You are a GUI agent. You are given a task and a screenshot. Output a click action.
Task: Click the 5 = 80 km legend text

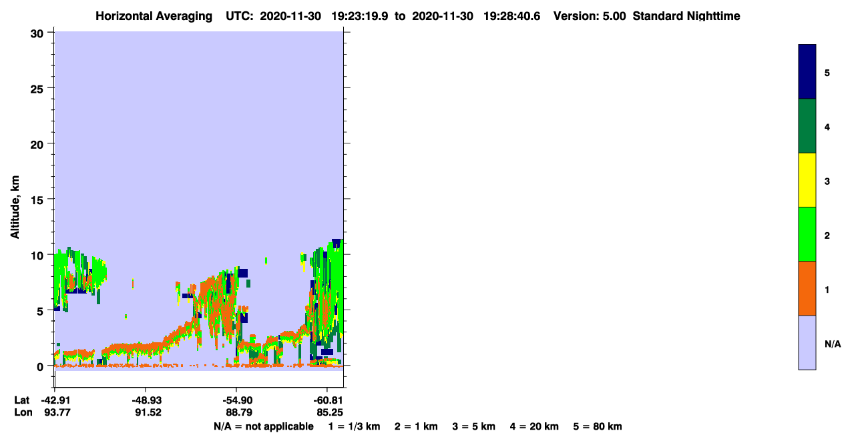point(598,426)
